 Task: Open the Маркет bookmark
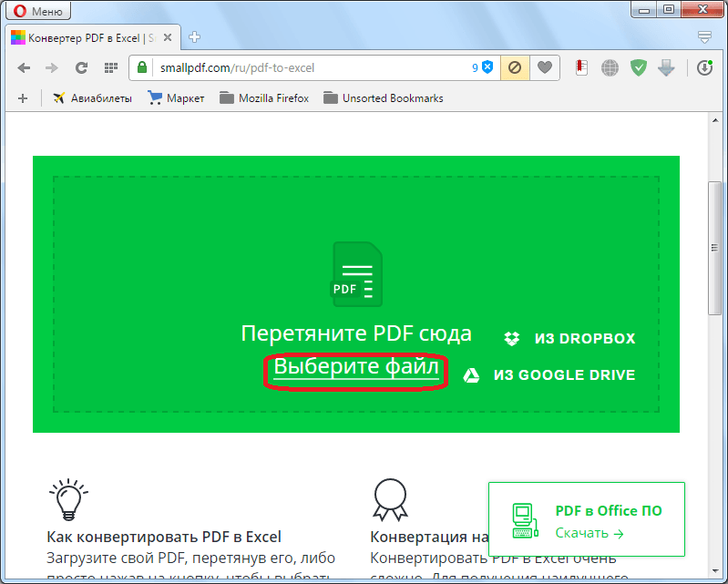pos(177,98)
